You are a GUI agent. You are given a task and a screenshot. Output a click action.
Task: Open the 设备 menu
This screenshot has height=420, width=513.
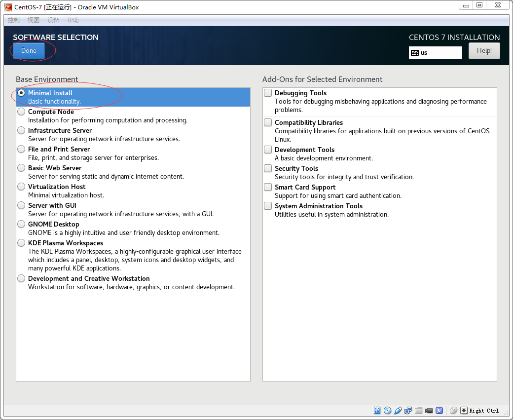coord(53,20)
